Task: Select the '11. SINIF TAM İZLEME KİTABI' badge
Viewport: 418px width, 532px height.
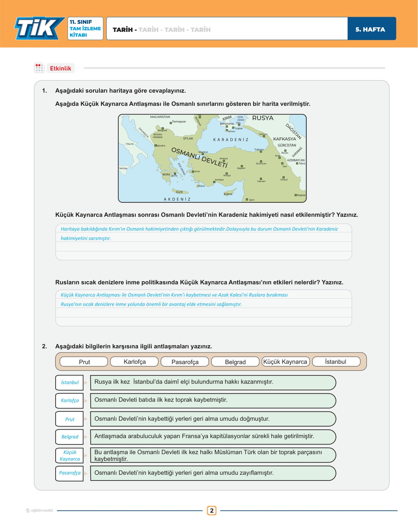Action: click(x=85, y=28)
